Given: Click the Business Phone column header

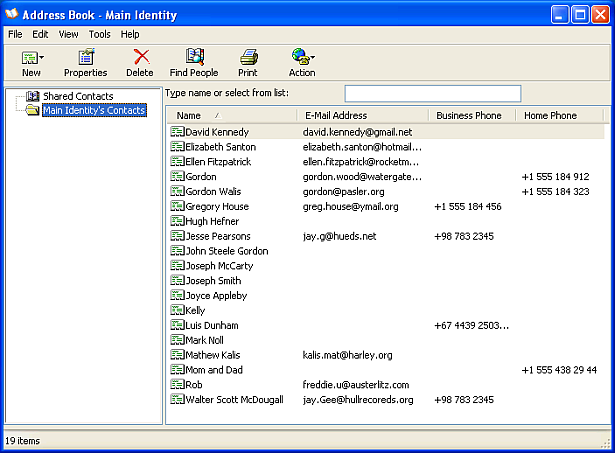Looking at the screenshot, I should pyautogui.click(x=469, y=116).
